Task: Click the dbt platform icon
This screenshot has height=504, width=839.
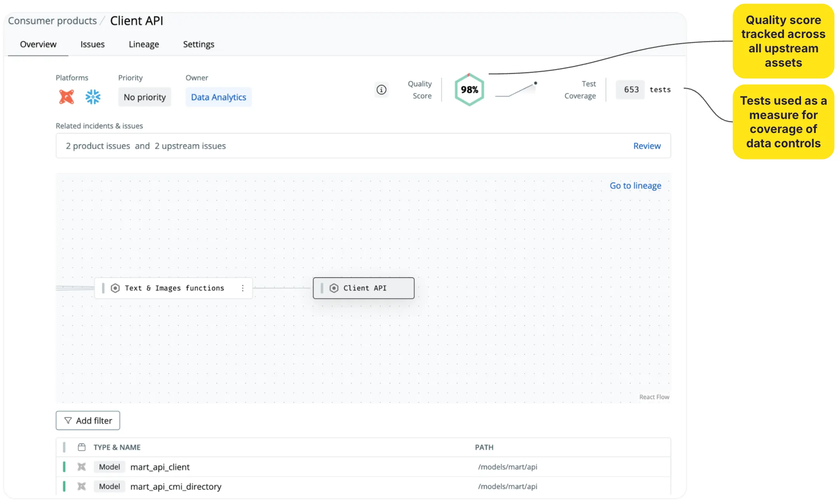Action: 66,97
